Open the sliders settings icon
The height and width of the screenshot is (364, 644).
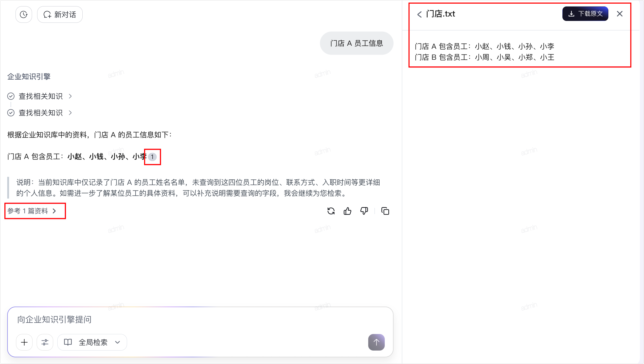45,342
